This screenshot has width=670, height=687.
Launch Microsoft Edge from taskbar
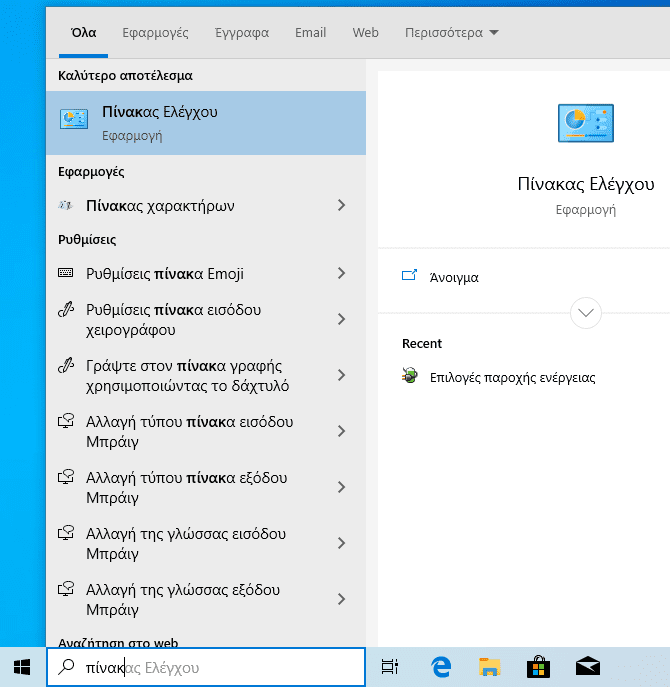tap(441, 667)
